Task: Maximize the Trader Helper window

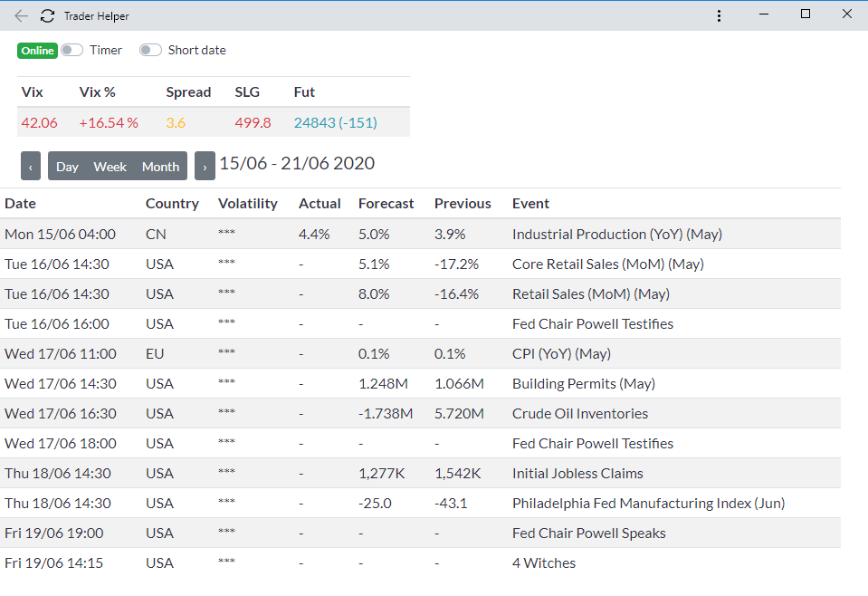Action: point(806,14)
